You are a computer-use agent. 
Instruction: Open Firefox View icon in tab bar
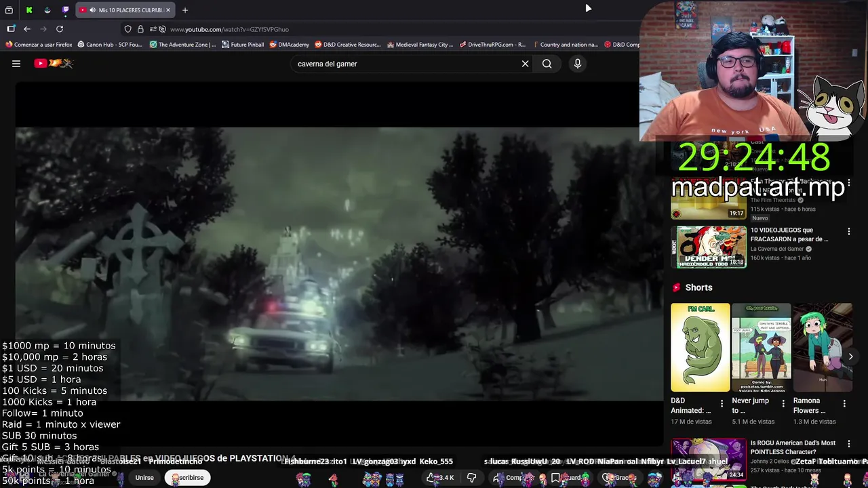click(9, 10)
